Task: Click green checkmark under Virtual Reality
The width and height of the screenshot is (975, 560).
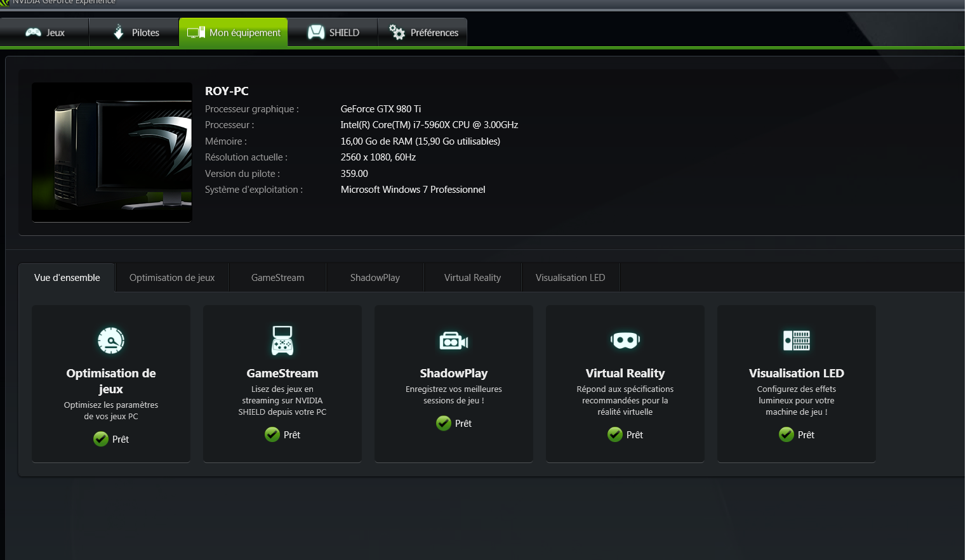Action: [615, 434]
